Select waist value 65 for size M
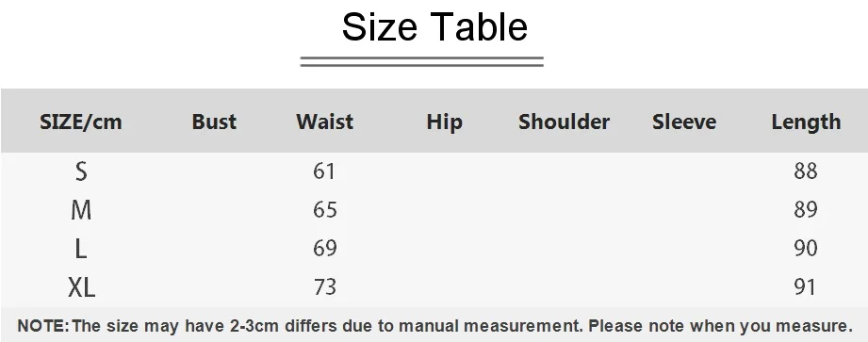 click(324, 210)
